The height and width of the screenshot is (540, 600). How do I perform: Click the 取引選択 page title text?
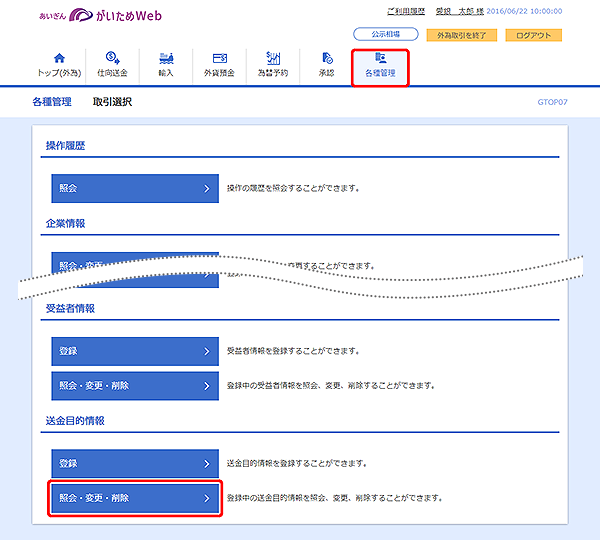[x=112, y=102]
